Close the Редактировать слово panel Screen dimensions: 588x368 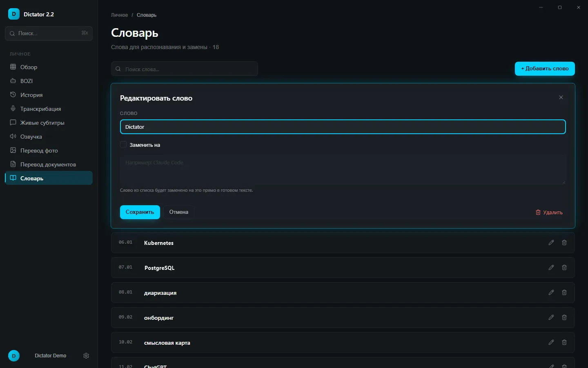point(561,97)
